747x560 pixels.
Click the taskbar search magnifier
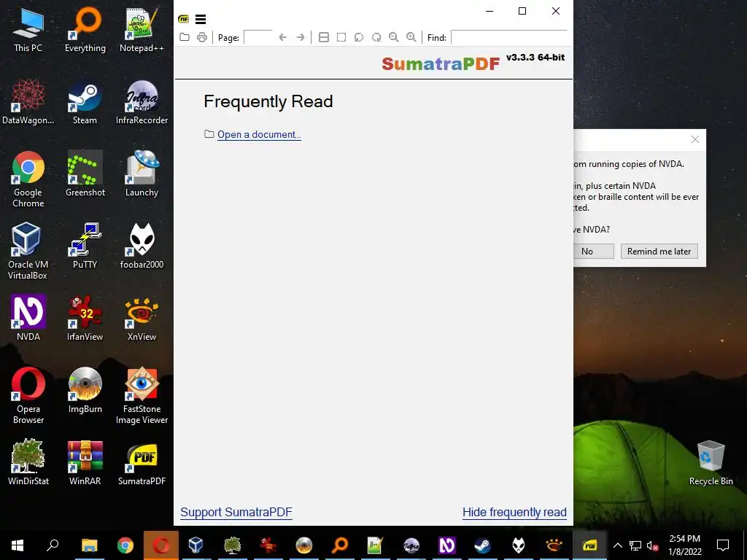click(53, 545)
